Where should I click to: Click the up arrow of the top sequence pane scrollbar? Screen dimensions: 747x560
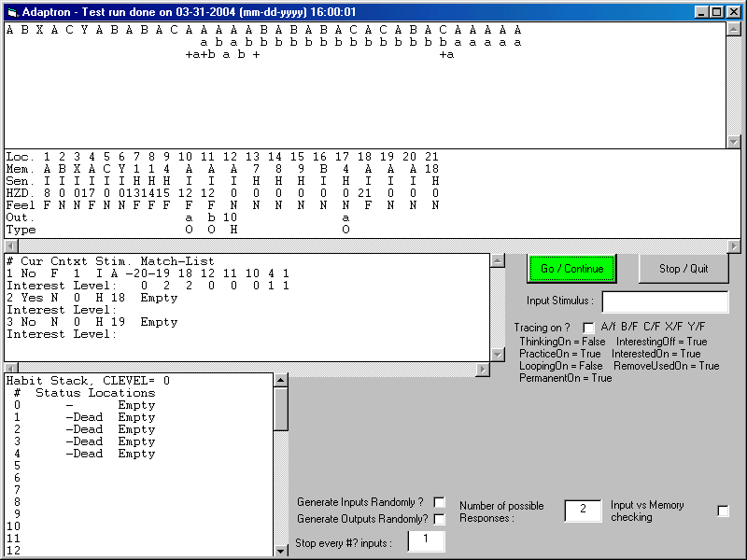pos(734,30)
